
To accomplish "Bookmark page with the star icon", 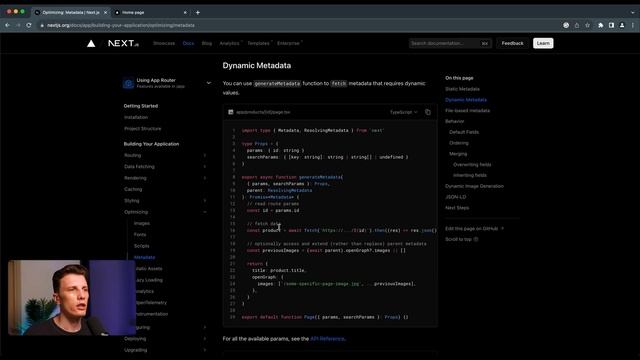I will 587,25.
